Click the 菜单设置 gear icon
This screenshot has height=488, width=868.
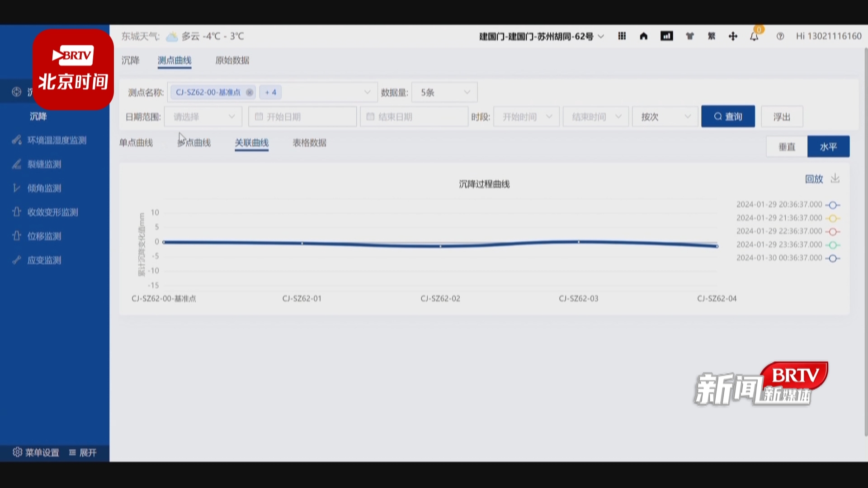point(17,452)
